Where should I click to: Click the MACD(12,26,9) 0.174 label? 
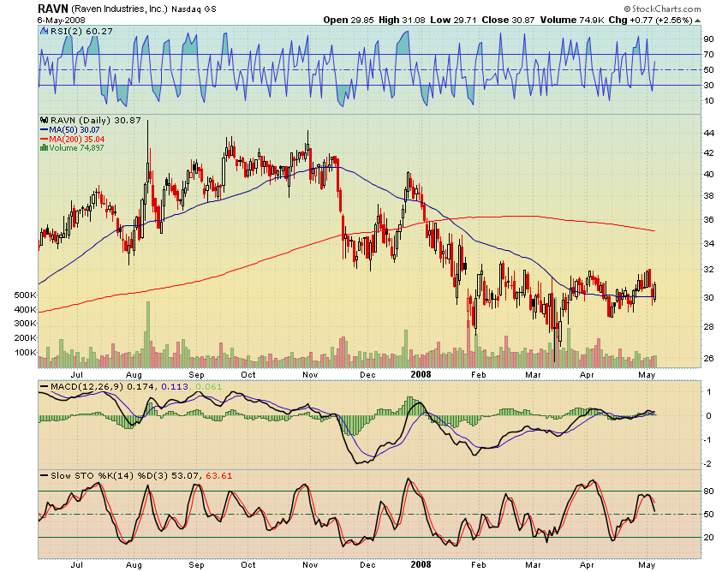[102, 387]
